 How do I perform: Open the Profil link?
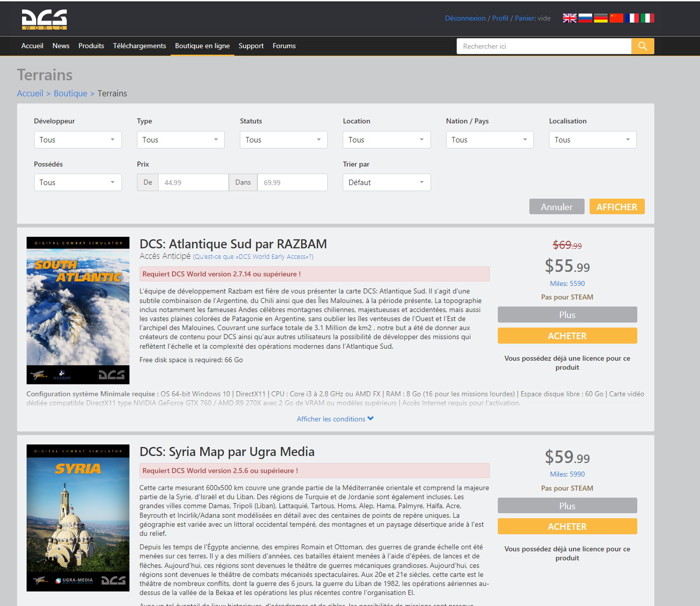point(500,18)
